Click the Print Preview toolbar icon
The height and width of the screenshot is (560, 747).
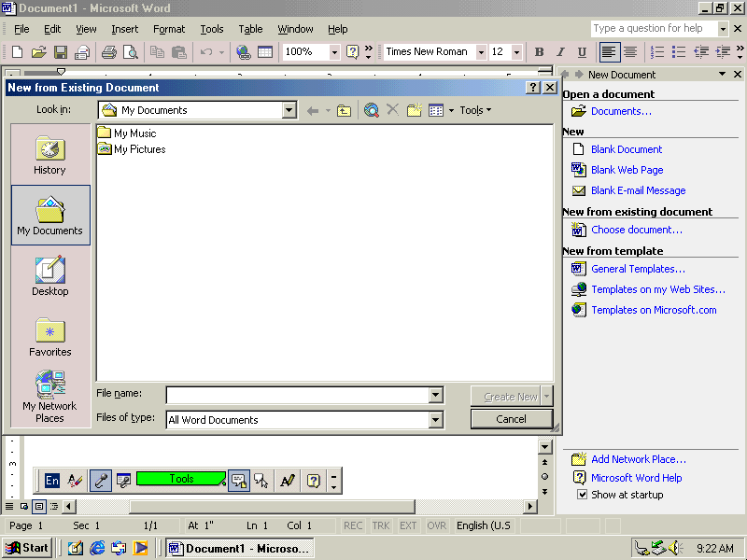(x=131, y=51)
